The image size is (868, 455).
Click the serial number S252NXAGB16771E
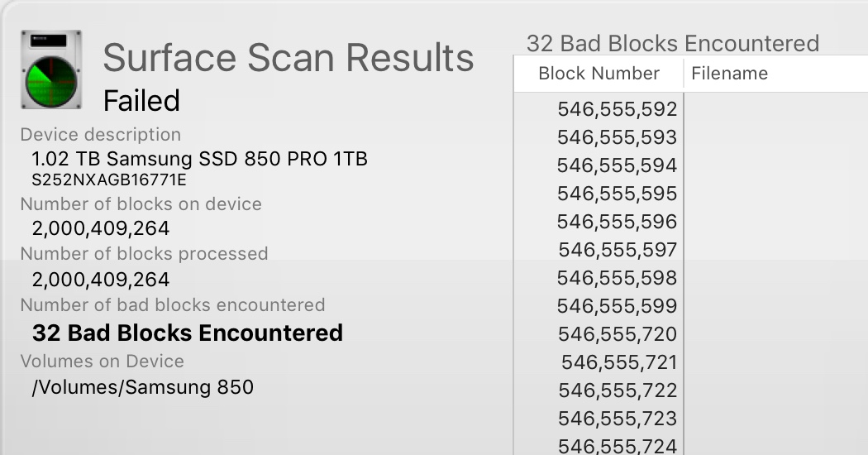(109, 180)
